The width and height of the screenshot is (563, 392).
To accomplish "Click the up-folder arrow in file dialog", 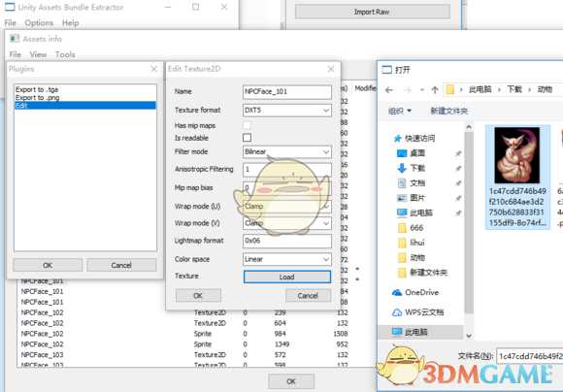I will [435, 89].
